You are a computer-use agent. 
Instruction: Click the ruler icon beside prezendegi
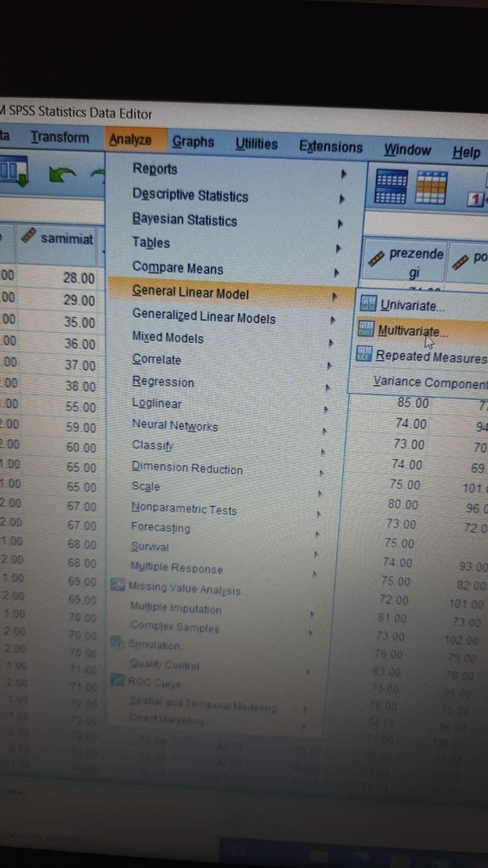point(376,258)
